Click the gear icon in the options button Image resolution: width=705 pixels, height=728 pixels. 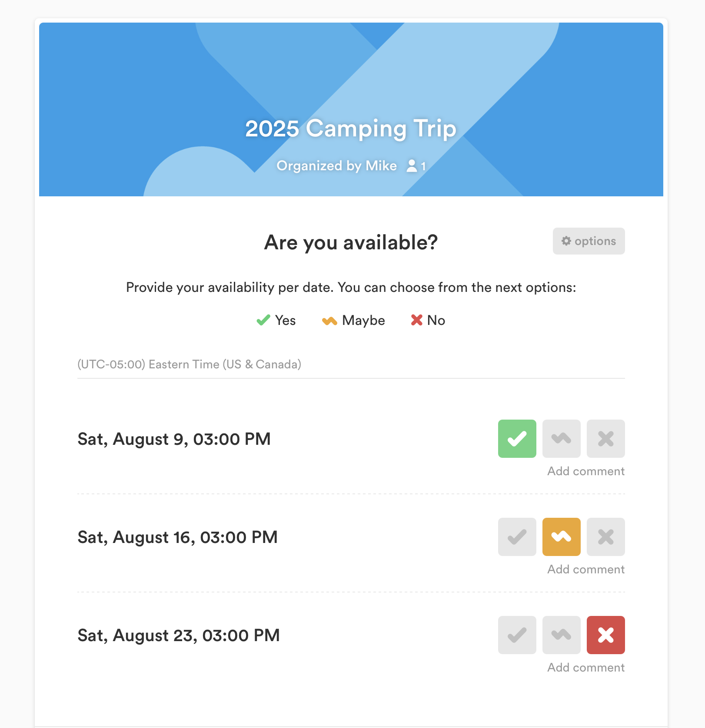[566, 241]
